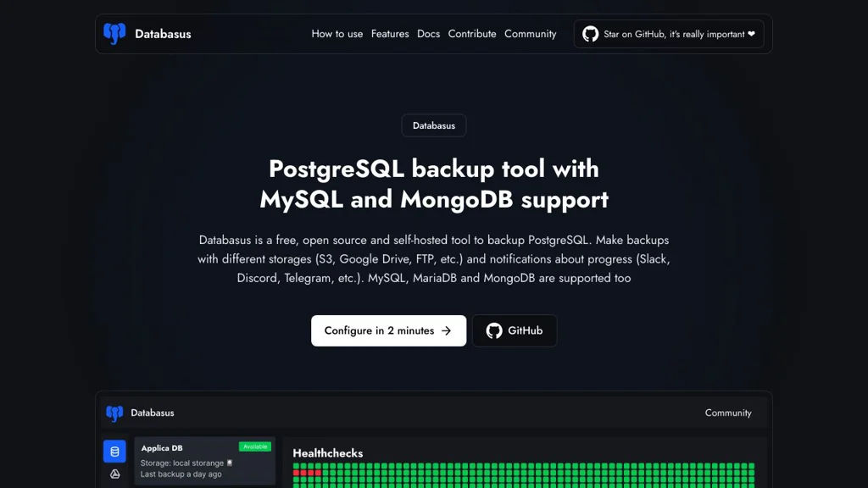Click elephant logo in dashboard preview header

(114, 413)
